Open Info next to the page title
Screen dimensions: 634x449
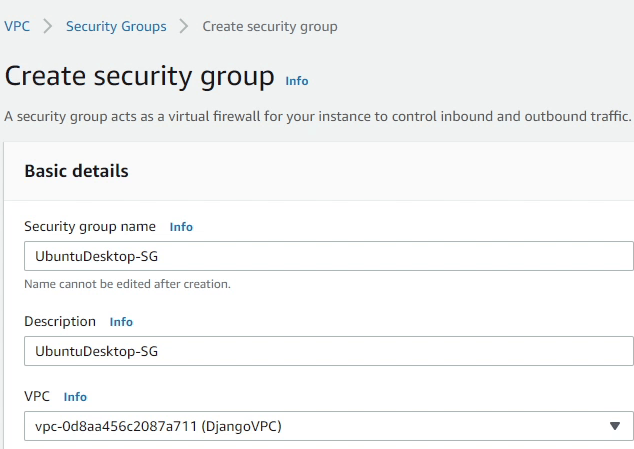pyautogui.click(x=297, y=80)
